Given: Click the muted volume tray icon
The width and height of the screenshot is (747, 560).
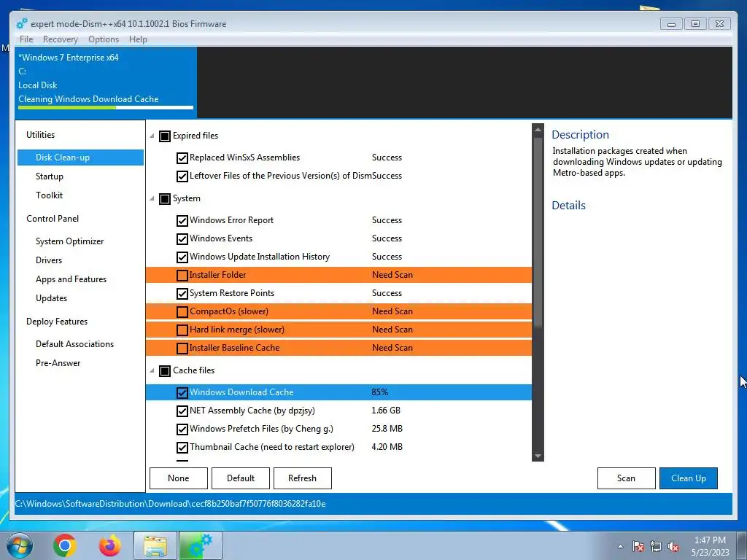Looking at the screenshot, I should coord(673,546).
